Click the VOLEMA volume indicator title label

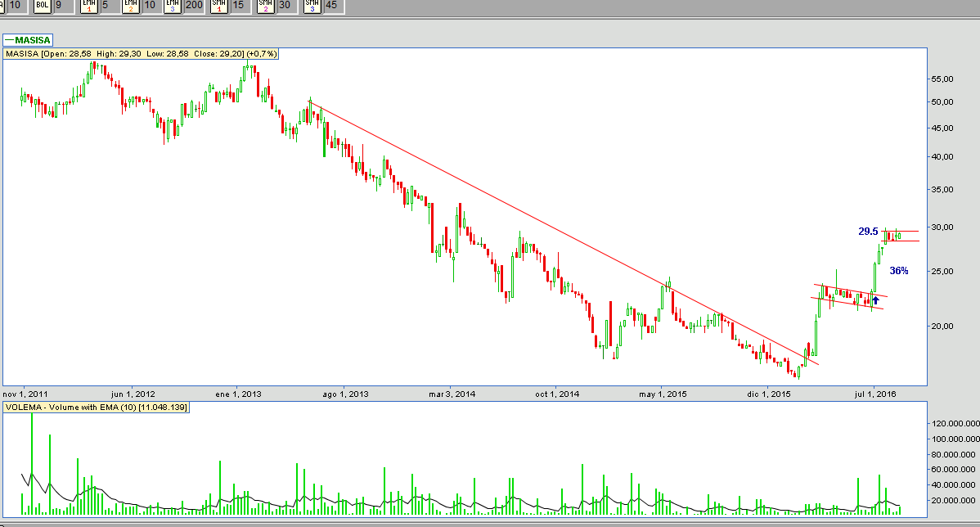97,407
